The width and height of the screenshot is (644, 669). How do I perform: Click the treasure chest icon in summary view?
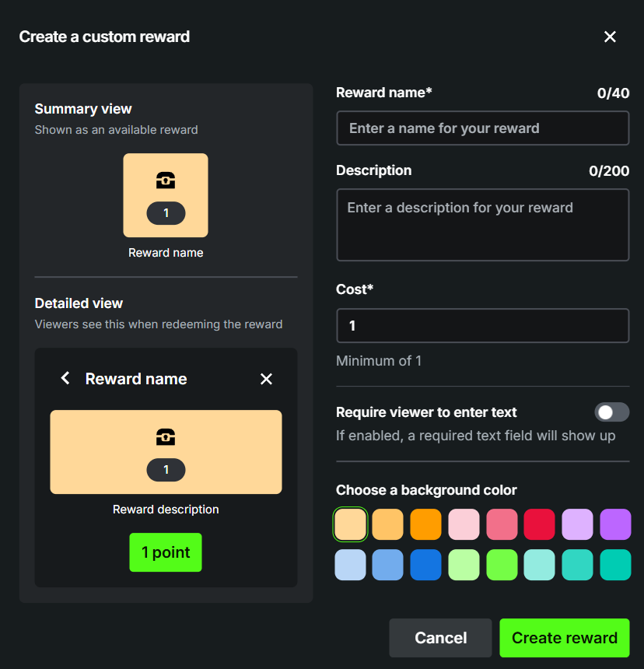(166, 180)
